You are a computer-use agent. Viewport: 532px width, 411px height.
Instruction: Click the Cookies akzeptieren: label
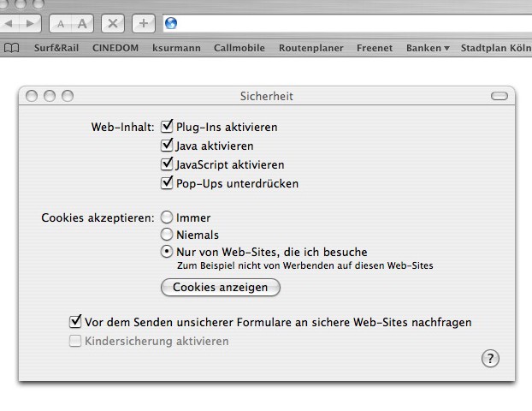[x=98, y=217]
